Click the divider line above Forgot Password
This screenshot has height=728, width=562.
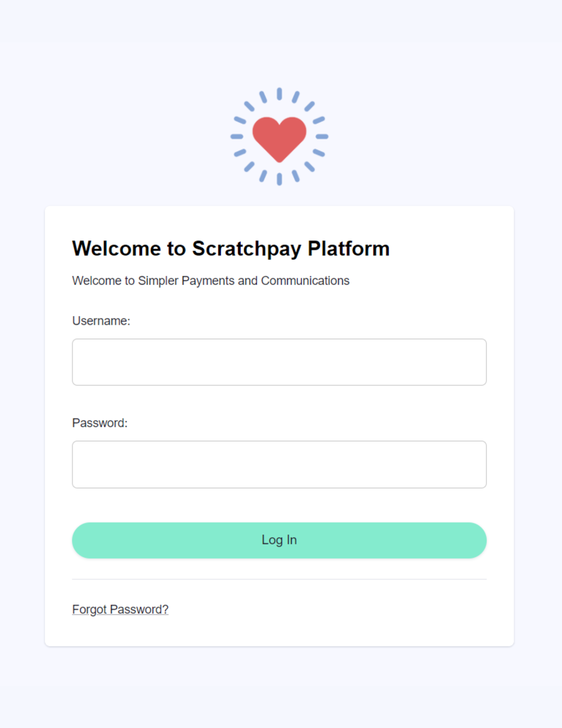click(x=279, y=579)
